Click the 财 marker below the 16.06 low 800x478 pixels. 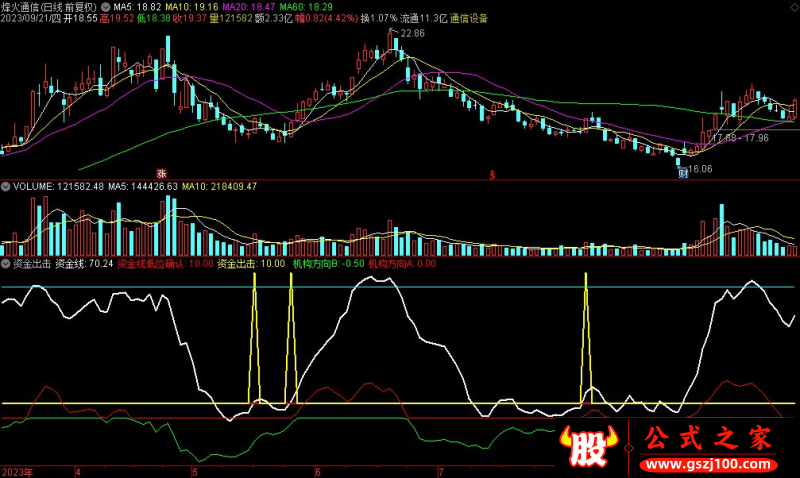[x=682, y=173]
